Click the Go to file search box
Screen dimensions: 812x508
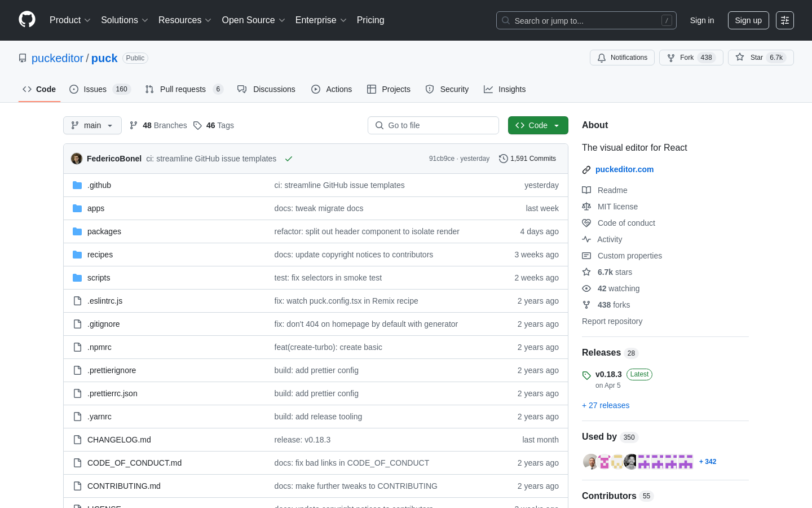pyautogui.click(x=433, y=125)
